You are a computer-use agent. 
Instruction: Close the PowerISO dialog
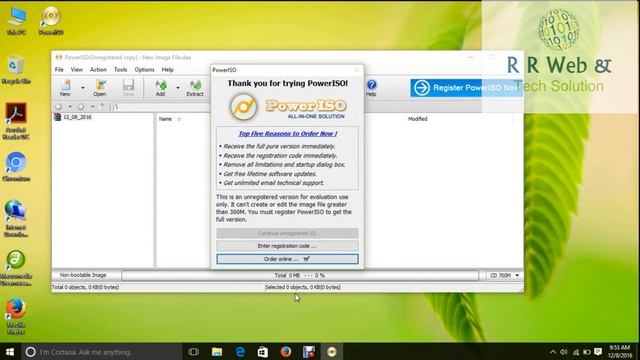(x=357, y=70)
